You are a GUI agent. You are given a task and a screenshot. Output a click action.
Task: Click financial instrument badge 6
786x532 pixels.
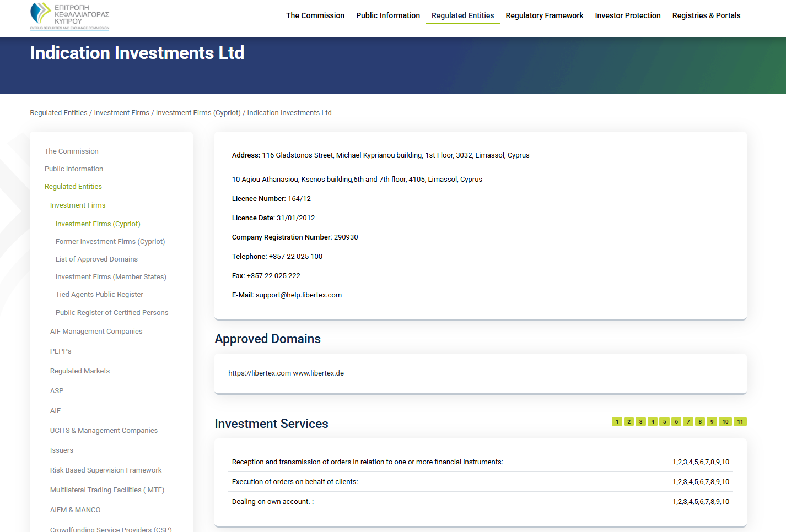[x=676, y=422]
